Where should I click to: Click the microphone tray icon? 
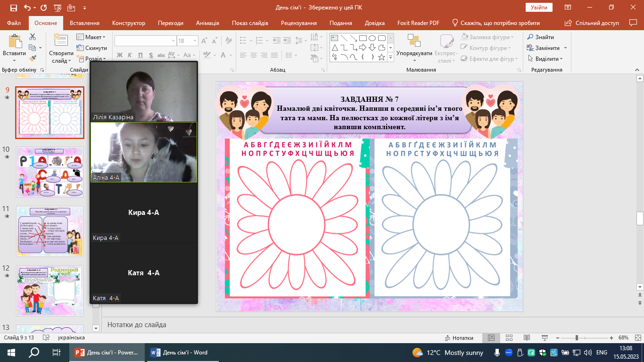(x=497, y=353)
